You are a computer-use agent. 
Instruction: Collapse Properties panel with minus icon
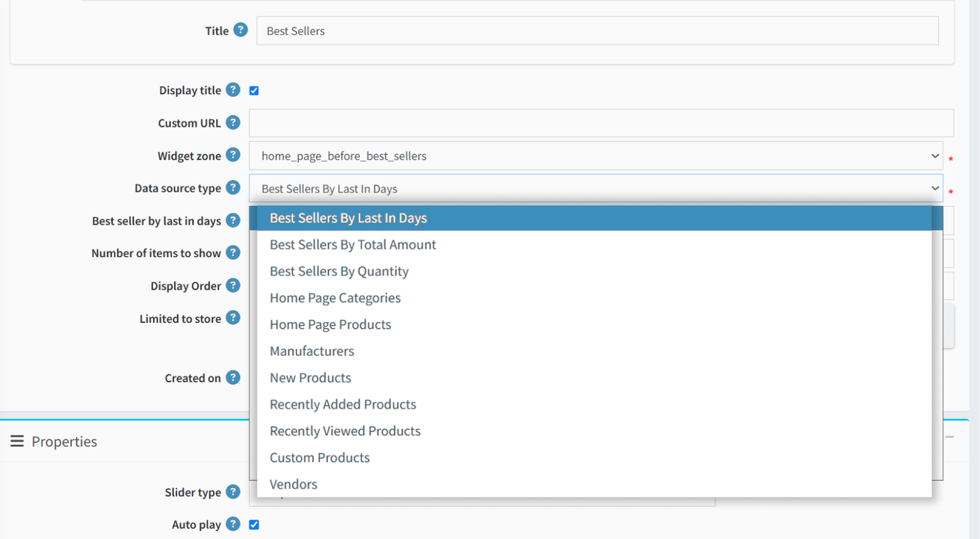(x=950, y=437)
